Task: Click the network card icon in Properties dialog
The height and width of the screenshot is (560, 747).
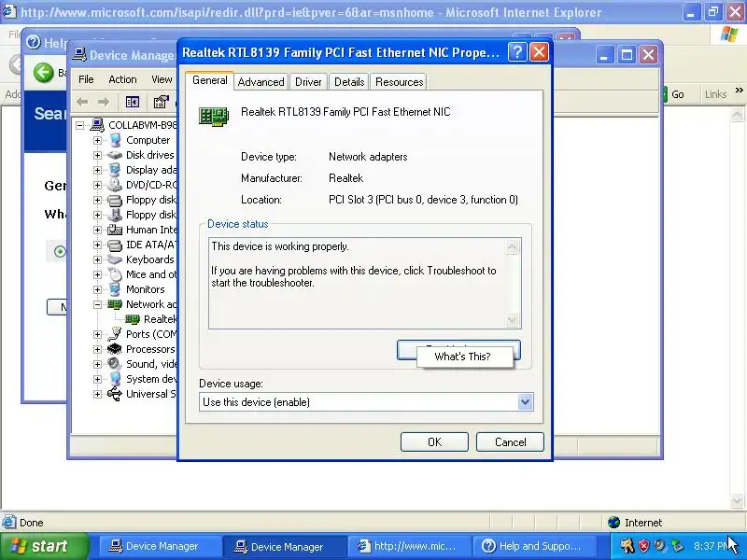Action: pos(214,117)
